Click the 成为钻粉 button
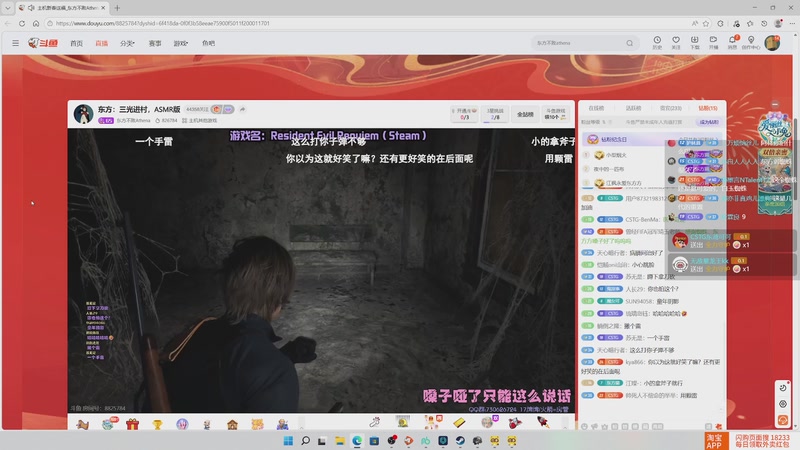This screenshot has height=450, width=800. (709, 122)
